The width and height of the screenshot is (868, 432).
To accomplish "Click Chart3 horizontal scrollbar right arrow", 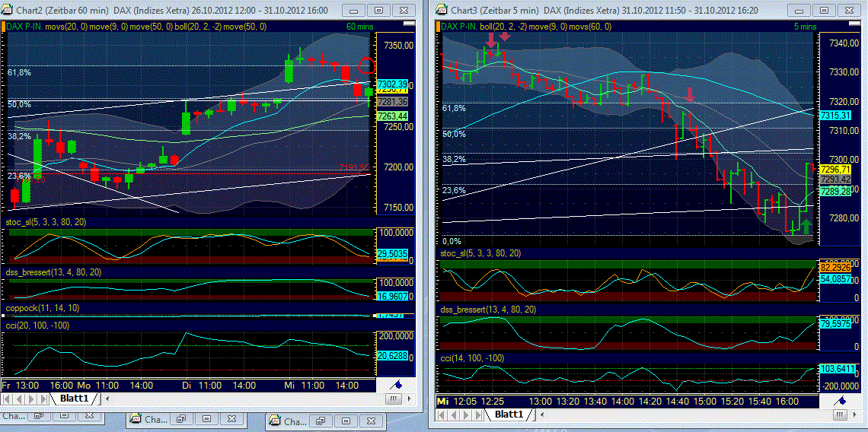I will [x=857, y=414].
